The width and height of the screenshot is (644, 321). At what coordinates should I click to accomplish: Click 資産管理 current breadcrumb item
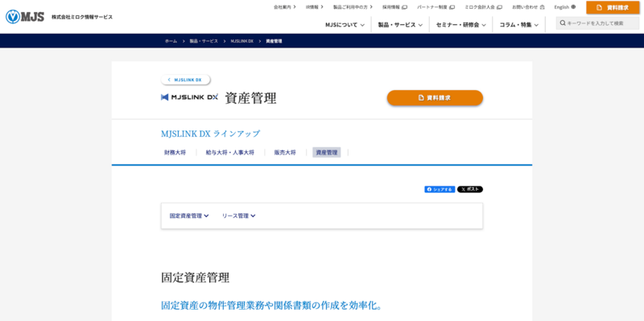click(x=274, y=41)
